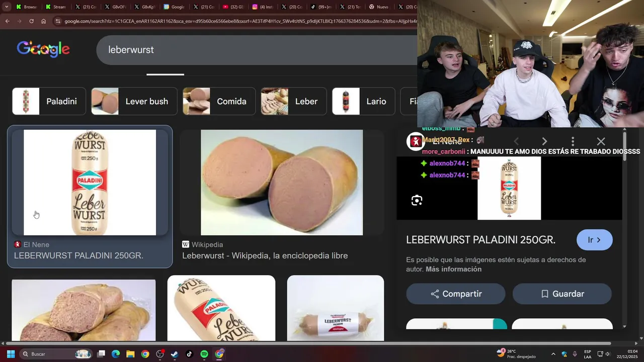This screenshot has height=362, width=644.
Task: Switch the ESP LAA input language
Action: (587, 354)
